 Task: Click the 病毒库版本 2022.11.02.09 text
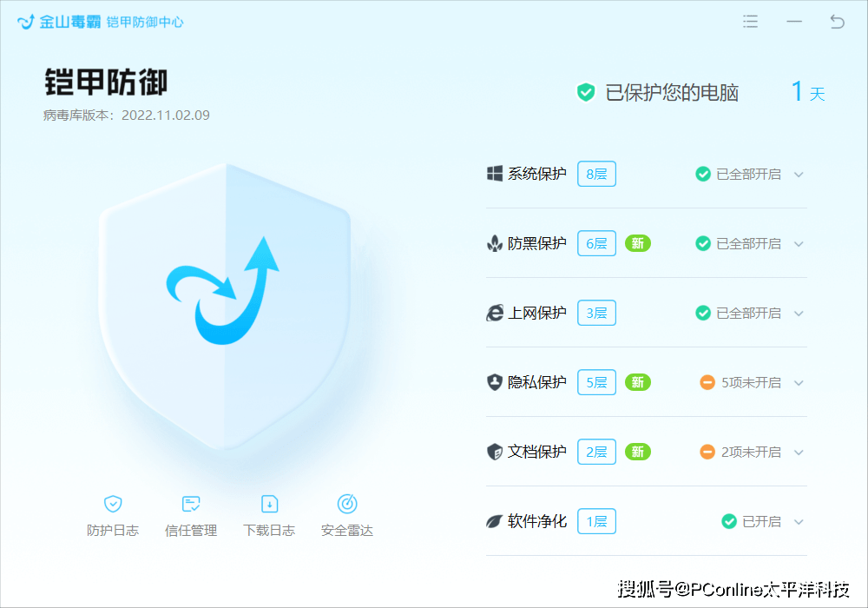pyautogui.click(x=126, y=116)
